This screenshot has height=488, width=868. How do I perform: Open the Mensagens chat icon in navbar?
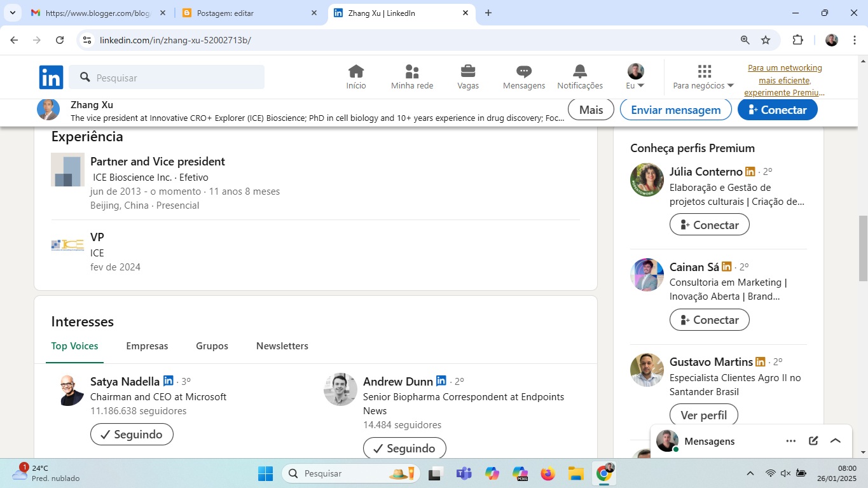(524, 77)
